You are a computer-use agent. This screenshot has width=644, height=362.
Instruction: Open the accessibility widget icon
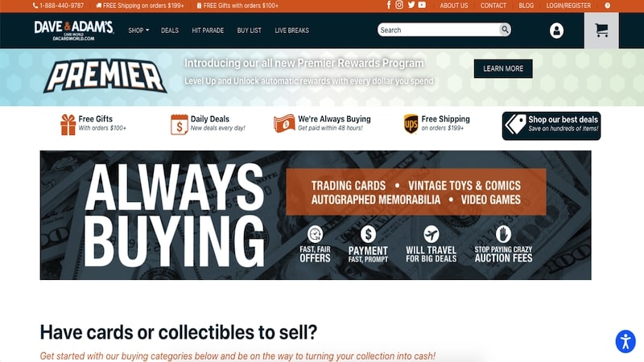click(x=625, y=341)
